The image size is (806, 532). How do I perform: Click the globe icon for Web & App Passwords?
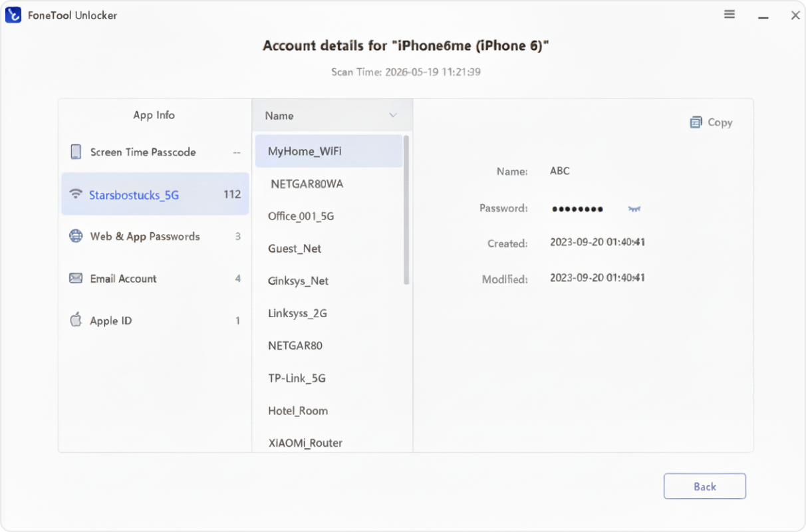point(76,236)
